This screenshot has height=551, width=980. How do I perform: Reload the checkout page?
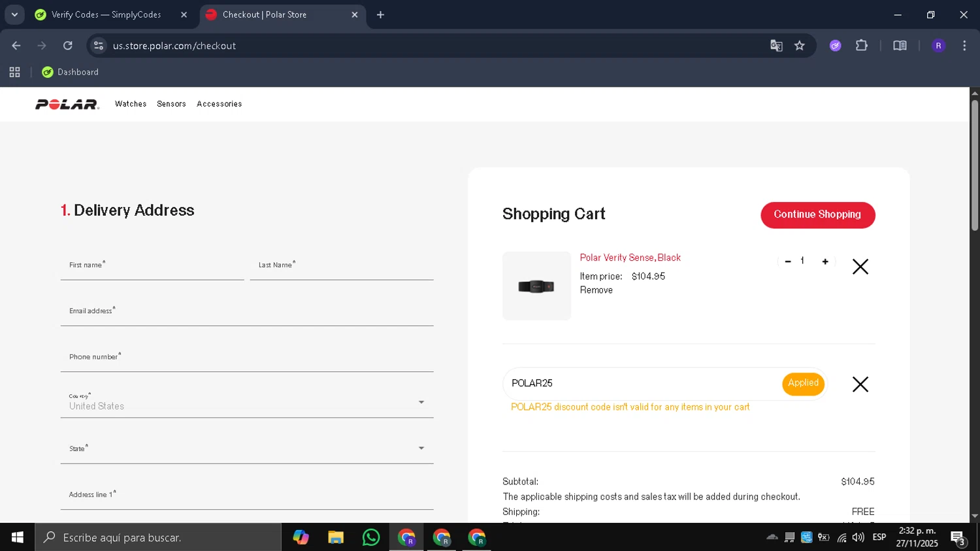68,46
